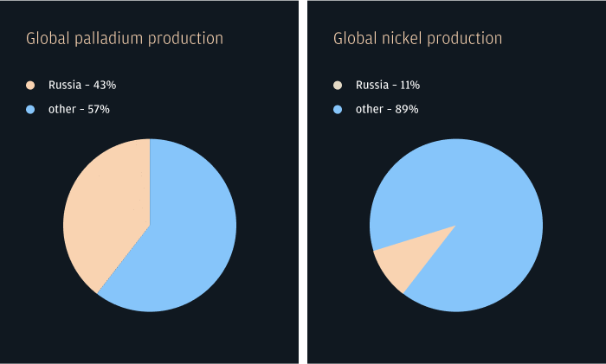
Task: Click the 11% value in nickel legend
Action: (x=410, y=86)
